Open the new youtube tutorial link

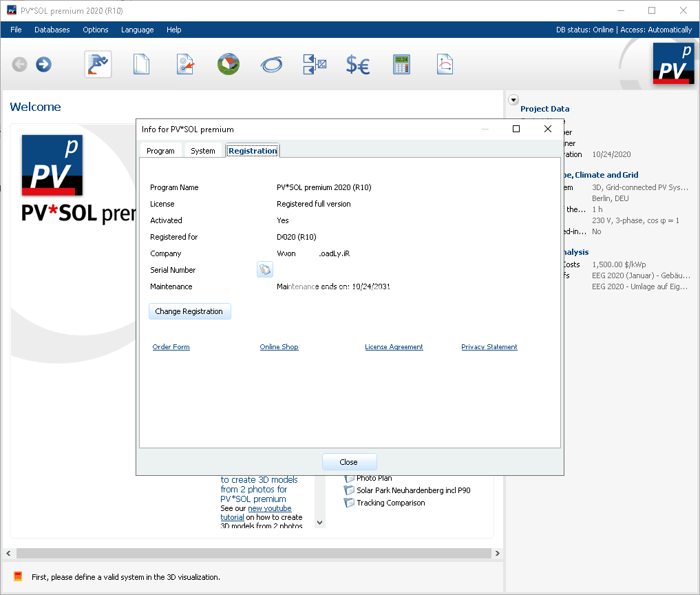270,508
